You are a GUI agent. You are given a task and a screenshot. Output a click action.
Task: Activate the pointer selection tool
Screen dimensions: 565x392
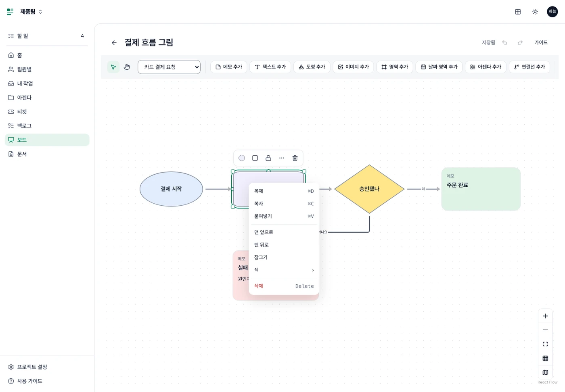pyautogui.click(x=113, y=67)
